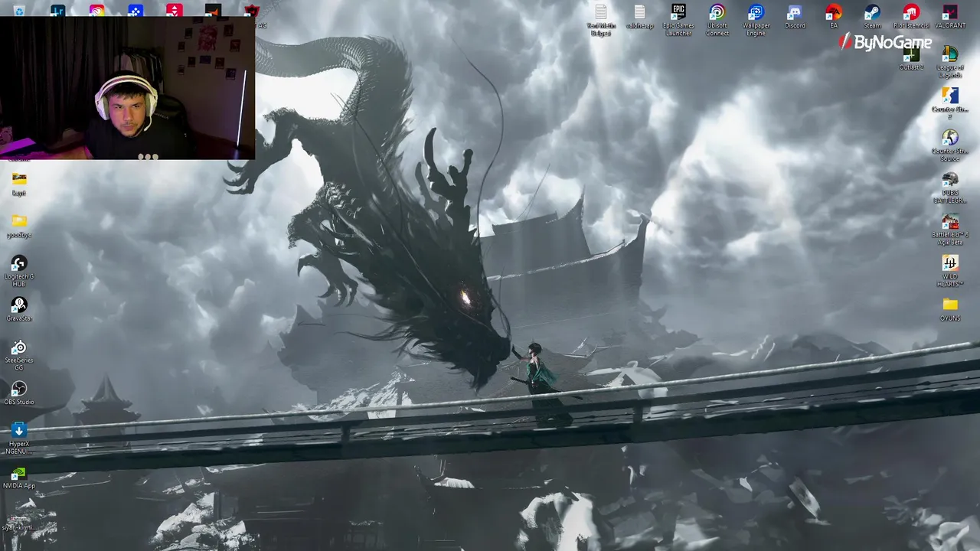
Task: Launch Ubisoft Connect from the desktop
Action: pyautogui.click(x=717, y=19)
